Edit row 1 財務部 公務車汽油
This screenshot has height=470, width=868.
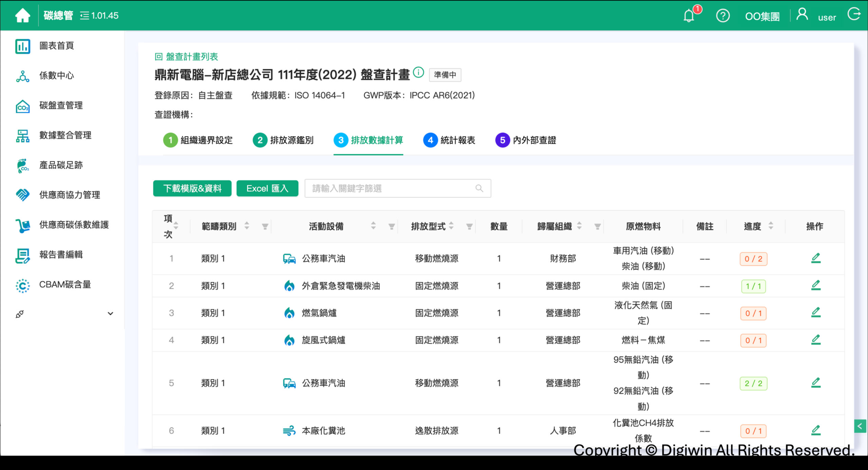pos(815,258)
